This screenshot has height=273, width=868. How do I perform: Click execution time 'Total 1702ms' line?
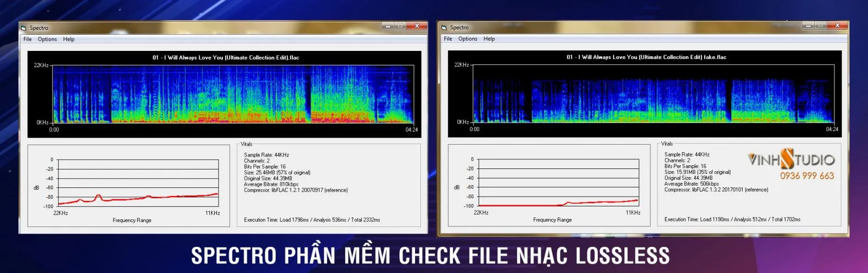click(x=732, y=219)
